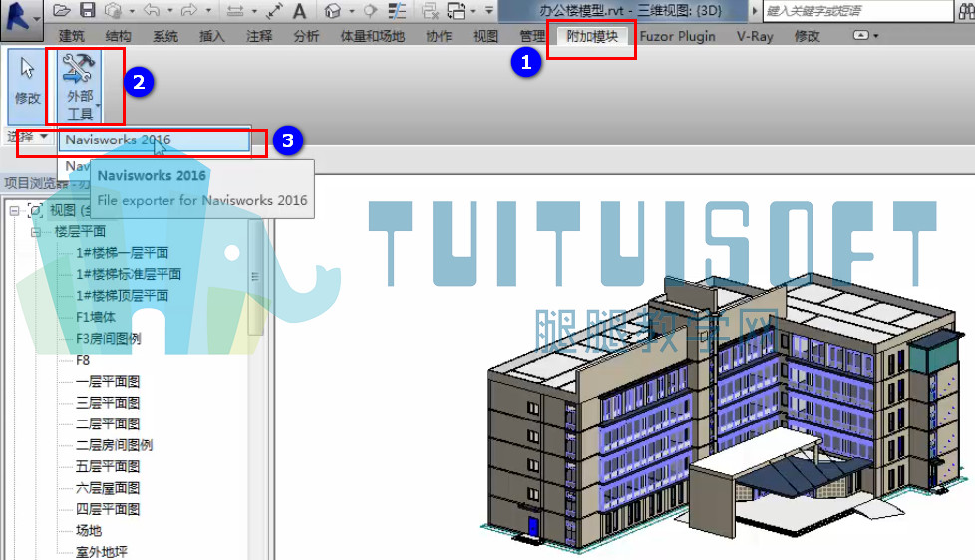Switch to the 附加模块 ribbon tab

[x=592, y=36]
